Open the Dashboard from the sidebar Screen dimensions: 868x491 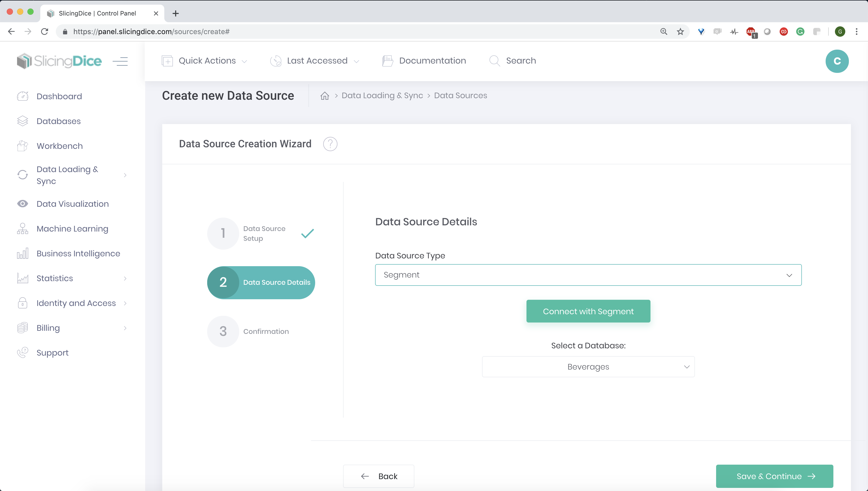pos(59,96)
